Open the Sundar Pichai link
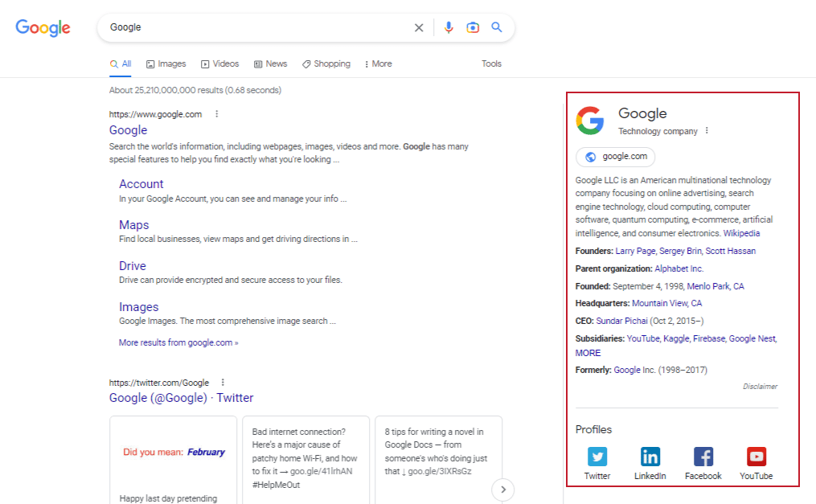Screen dimensions: 816x504 coord(621,321)
